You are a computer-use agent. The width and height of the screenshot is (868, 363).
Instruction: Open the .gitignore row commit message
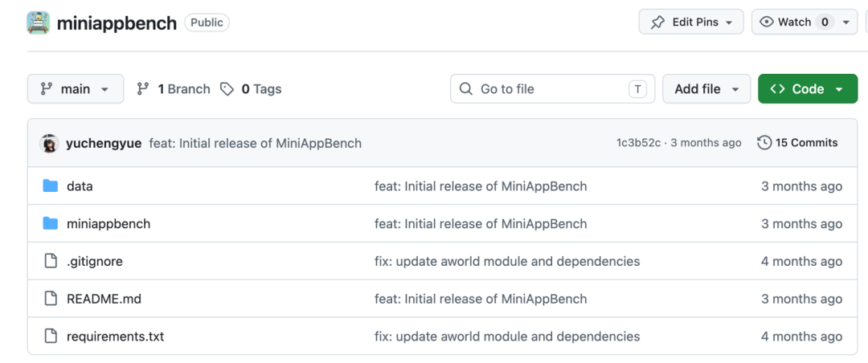coord(507,261)
